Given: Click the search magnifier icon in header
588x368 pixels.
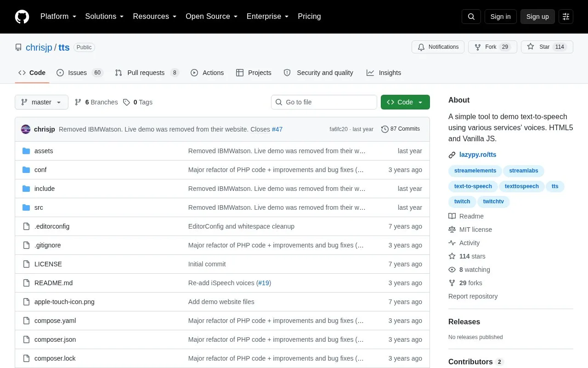Looking at the screenshot, I should (471, 17).
